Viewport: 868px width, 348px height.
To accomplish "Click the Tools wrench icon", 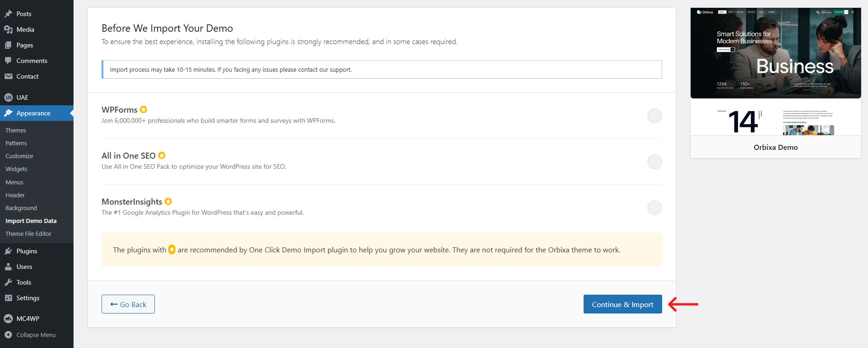I will click(8, 282).
